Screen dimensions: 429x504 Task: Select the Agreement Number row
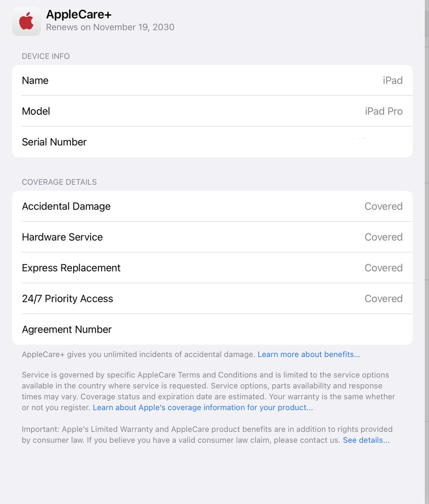(x=212, y=329)
